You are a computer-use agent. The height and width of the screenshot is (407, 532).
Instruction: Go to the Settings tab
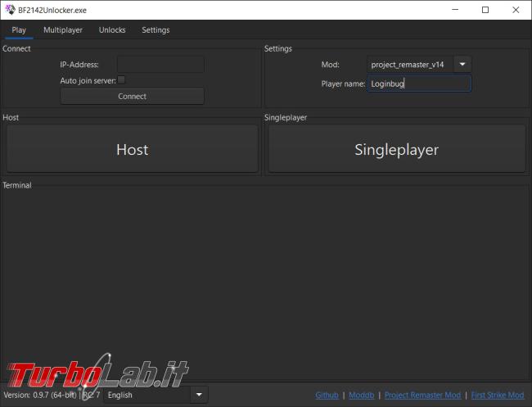pos(156,29)
